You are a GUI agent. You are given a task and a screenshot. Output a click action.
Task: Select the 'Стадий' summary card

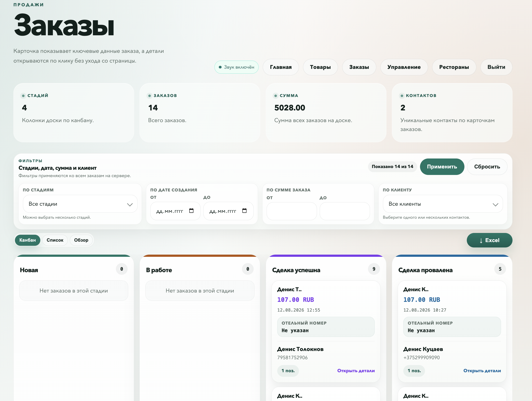74,113
